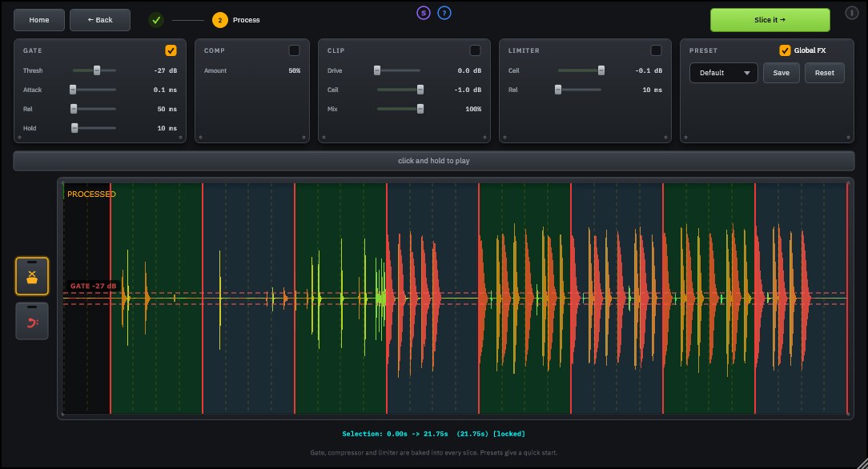Click the PROCESSED waveform label
This screenshot has width=868, height=469.
pos(91,194)
